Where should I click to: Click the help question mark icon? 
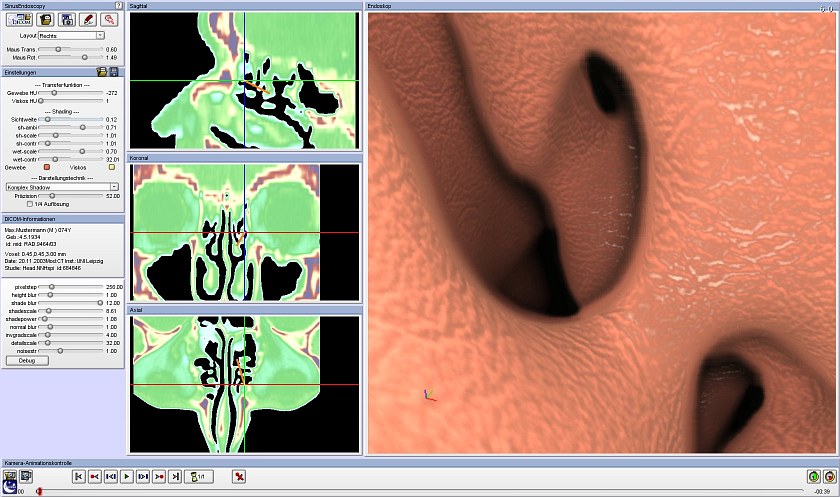pos(119,6)
